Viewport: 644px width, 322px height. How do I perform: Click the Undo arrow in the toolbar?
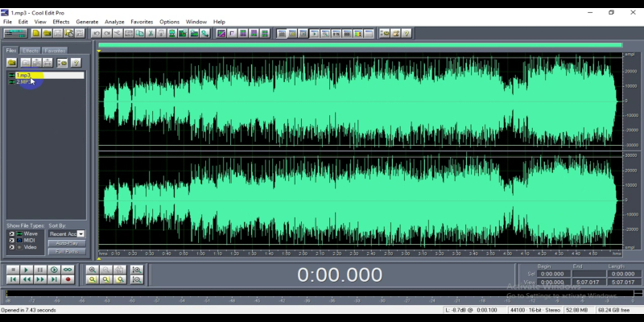click(x=96, y=33)
